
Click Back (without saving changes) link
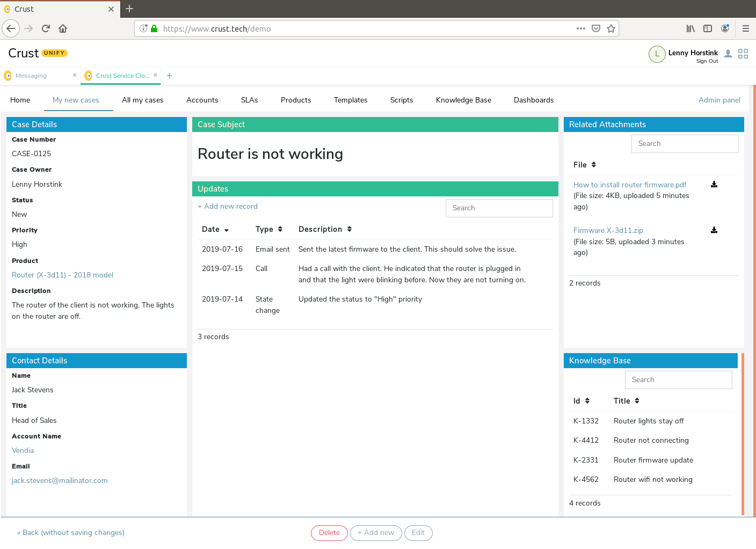tap(71, 532)
